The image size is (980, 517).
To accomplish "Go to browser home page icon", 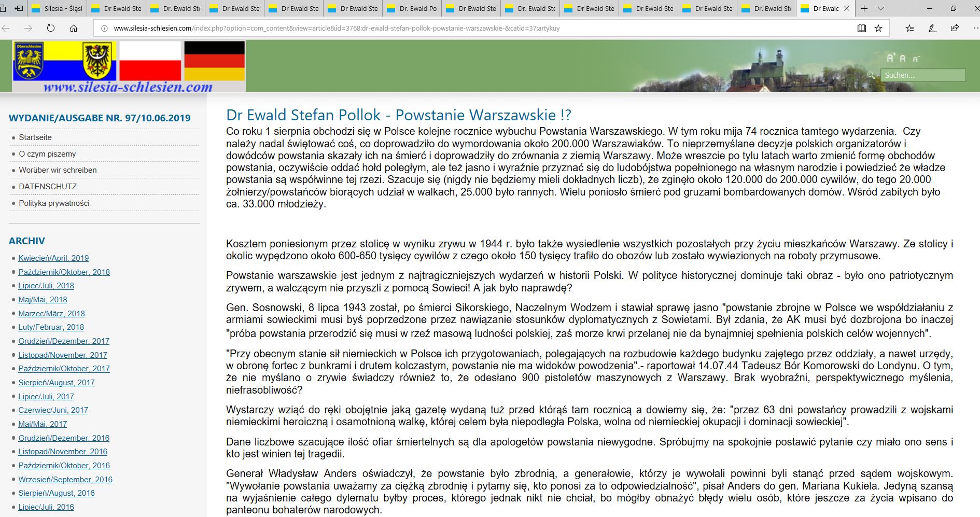I will (74, 29).
